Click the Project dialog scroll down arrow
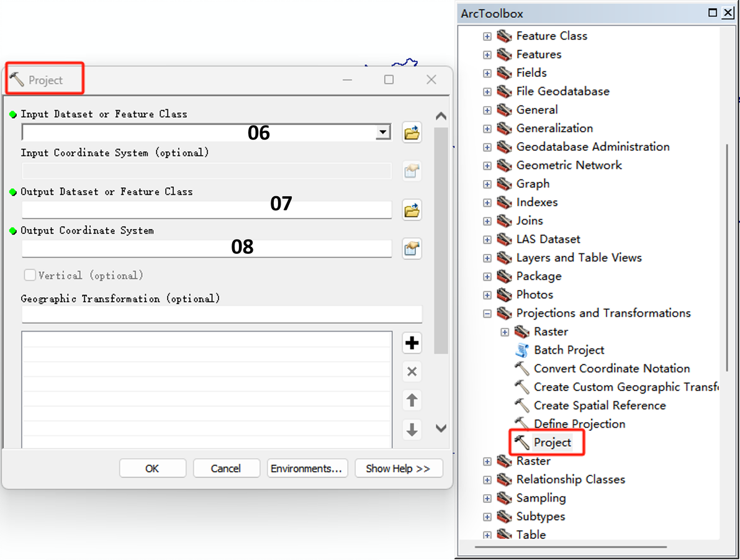 tap(441, 428)
